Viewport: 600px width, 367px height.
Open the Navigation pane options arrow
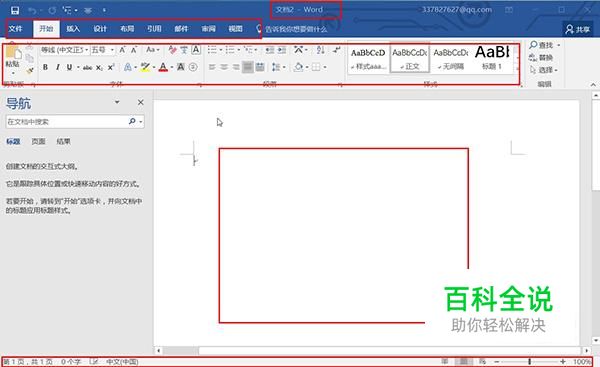pos(117,102)
